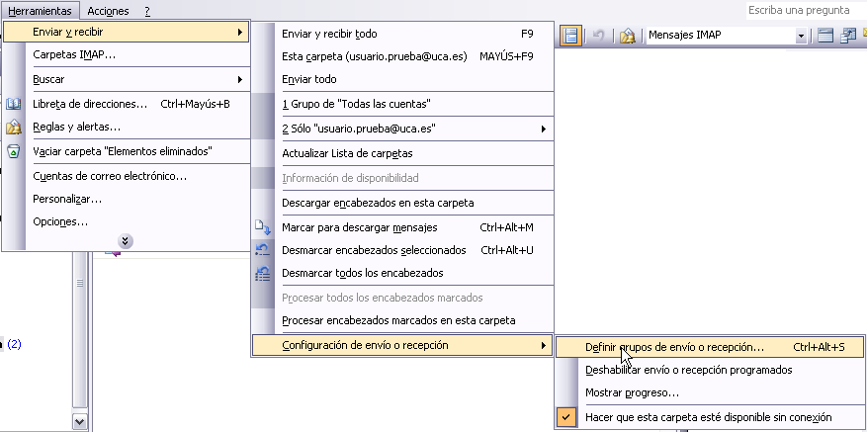This screenshot has width=868, height=432.
Task: Click the blue (2) unread count
Action: pos(15,344)
